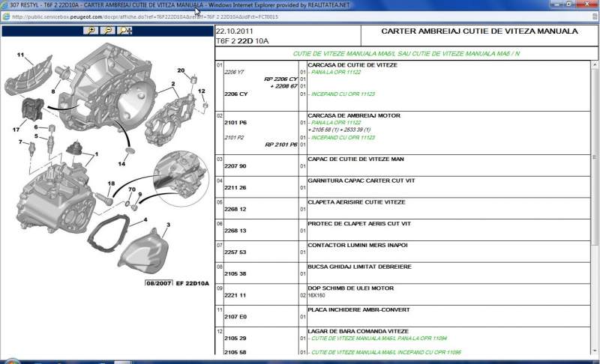This screenshot has height=364, width=600.
Task: Click the reference code T6F 2 22D 10A
Action: (242, 41)
